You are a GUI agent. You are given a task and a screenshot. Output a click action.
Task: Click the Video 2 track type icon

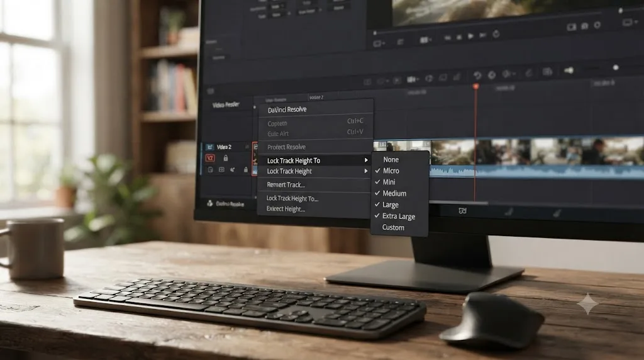(x=209, y=147)
